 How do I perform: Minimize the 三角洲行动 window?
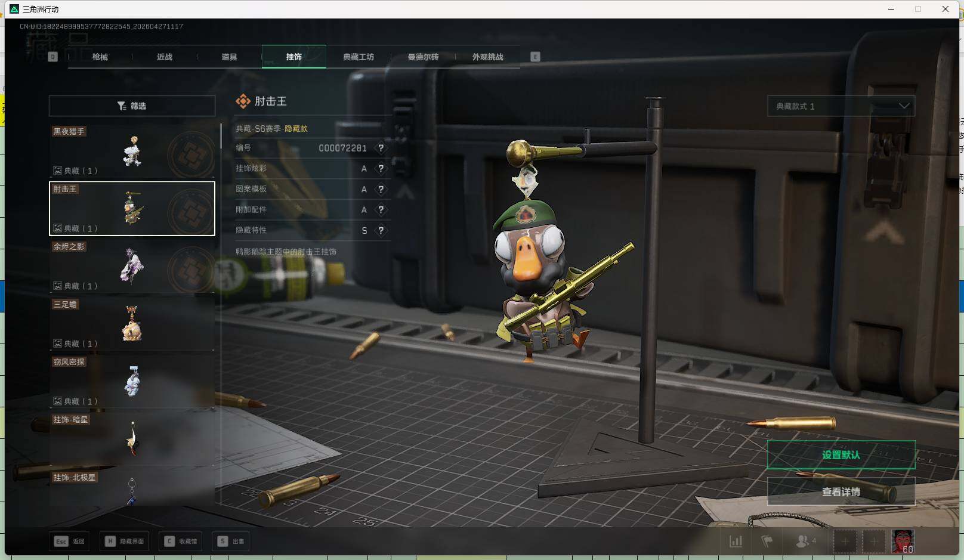891,9
